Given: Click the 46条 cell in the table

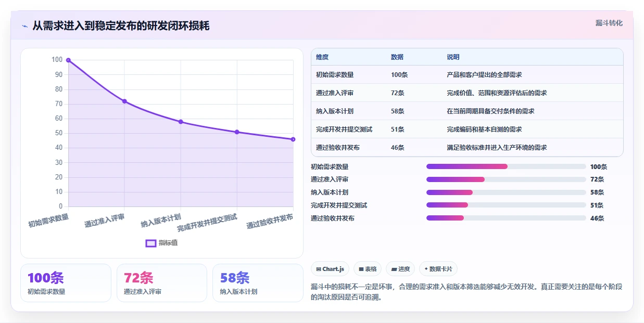Looking at the screenshot, I should [398, 148].
